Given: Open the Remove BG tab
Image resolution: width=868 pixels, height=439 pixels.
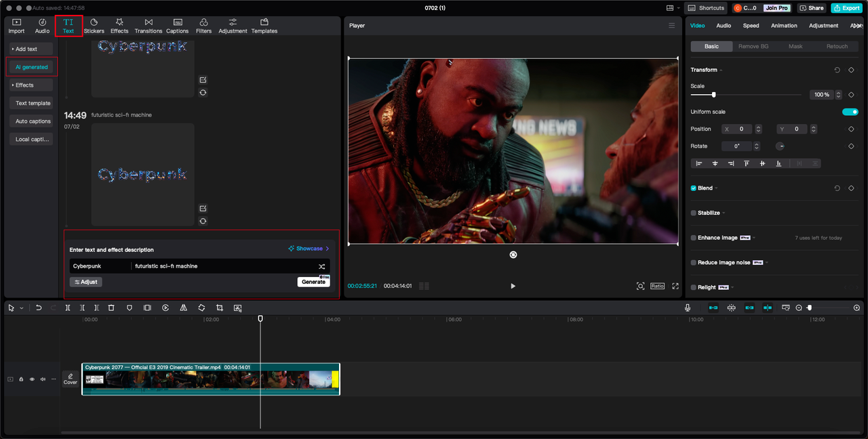Looking at the screenshot, I should pos(753,46).
